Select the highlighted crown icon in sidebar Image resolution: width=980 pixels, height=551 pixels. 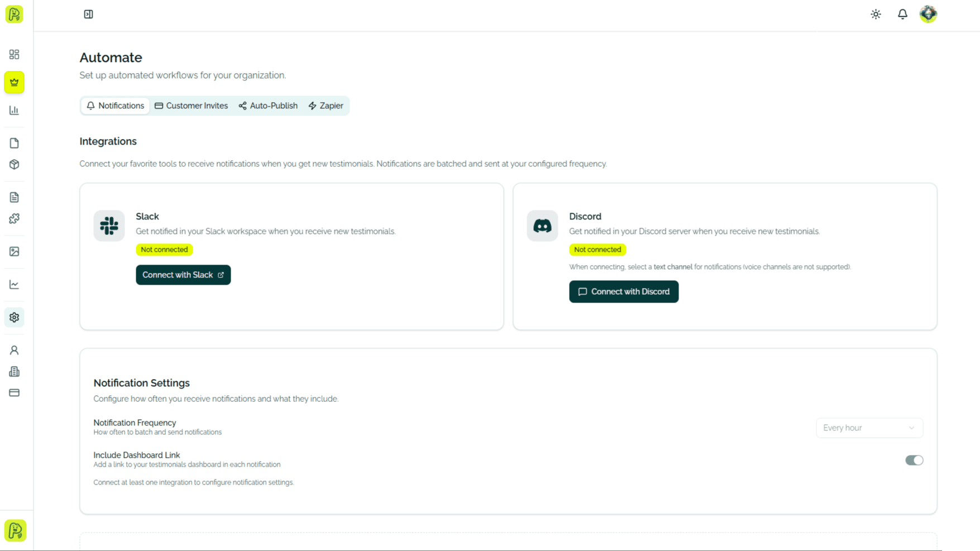(15, 82)
